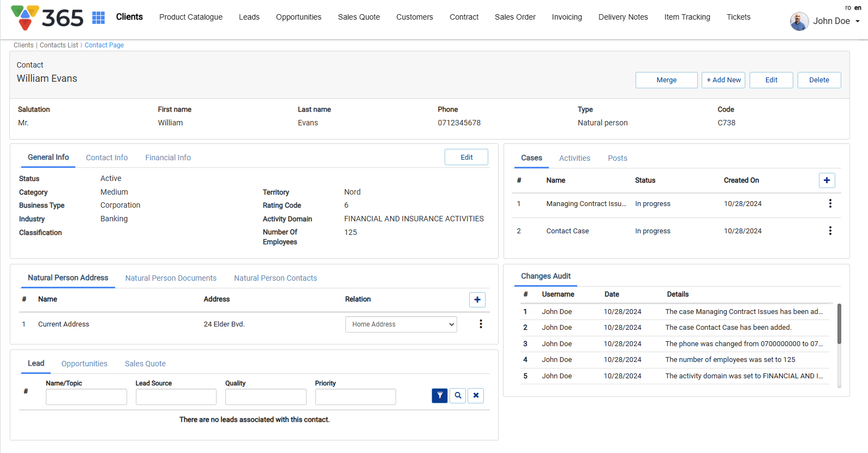
Task: Open three-dot menu for Managing Contract Issues case
Action: click(830, 203)
